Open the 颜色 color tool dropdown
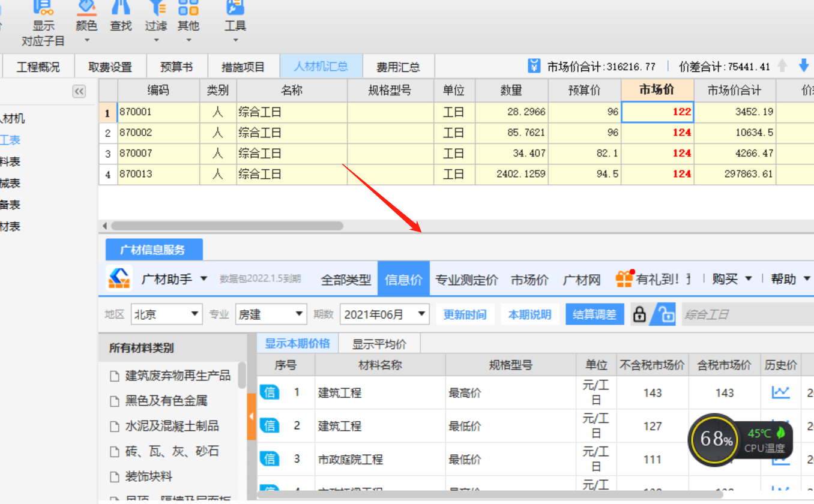The height and width of the screenshot is (504, 814). pos(86,24)
